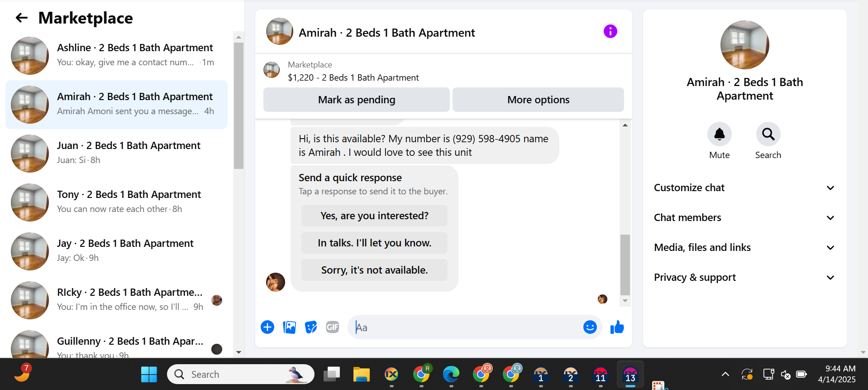Open Juan apartment conversation
This screenshot has height=390, width=868.
click(116, 154)
